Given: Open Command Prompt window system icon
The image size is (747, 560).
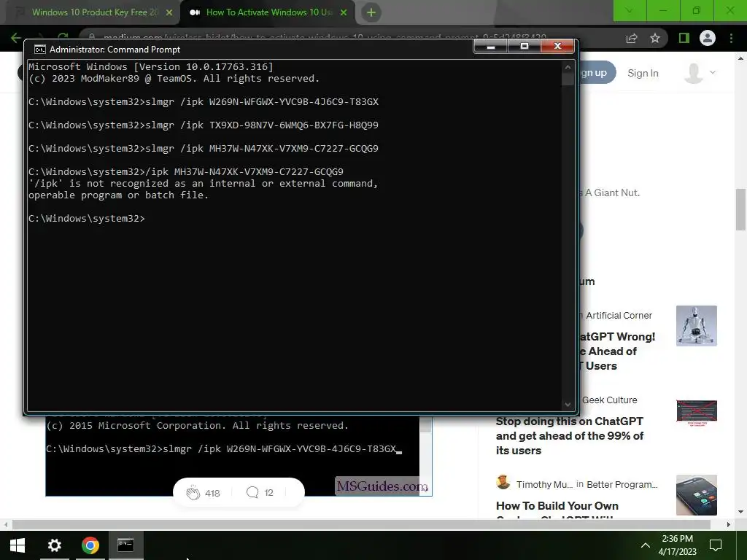Looking at the screenshot, I should click(x=40, y=50).
